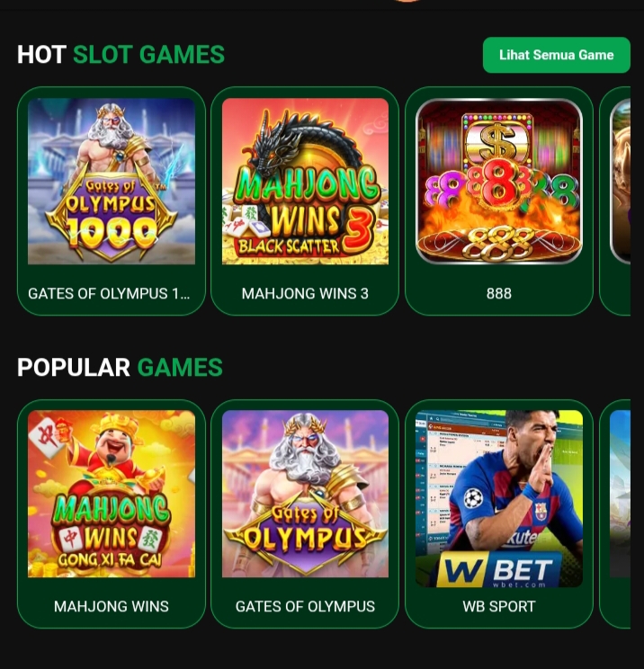Viewport: 644px width, 669px height.
Task: Open Mahjong Wins 3 Black Scatter thumbnail
Action: [305, 182]
